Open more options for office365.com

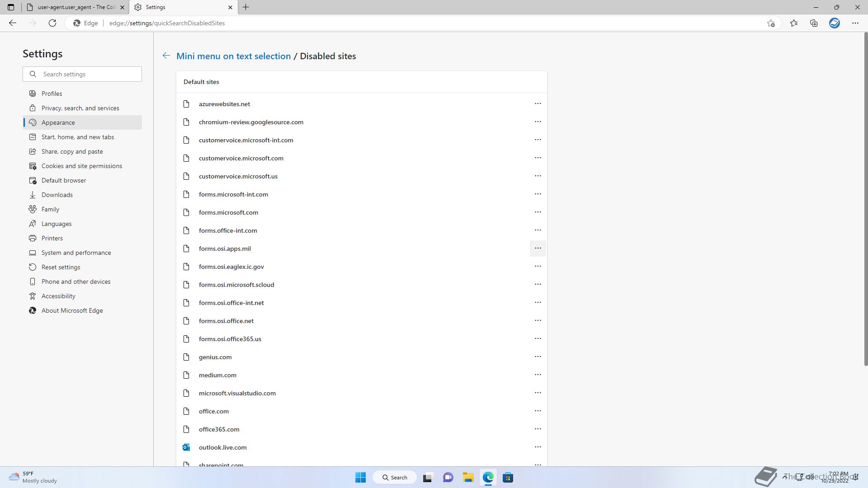tap(538, 429)
